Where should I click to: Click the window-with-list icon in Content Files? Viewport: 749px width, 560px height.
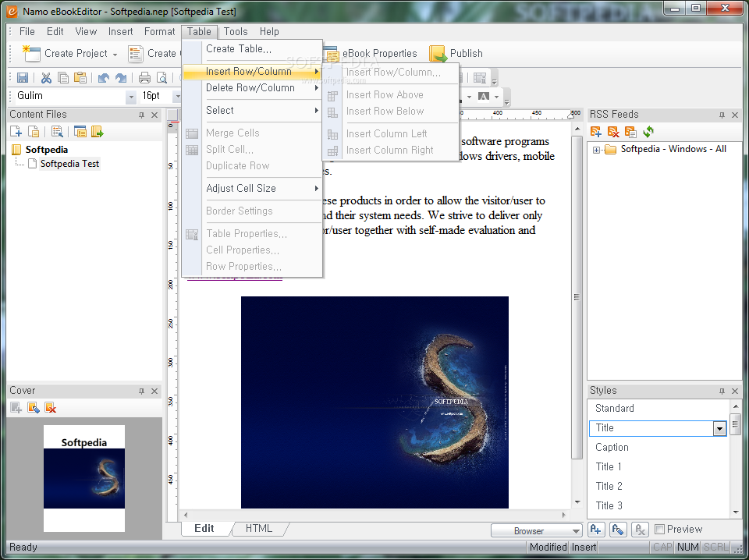point(80,132)
